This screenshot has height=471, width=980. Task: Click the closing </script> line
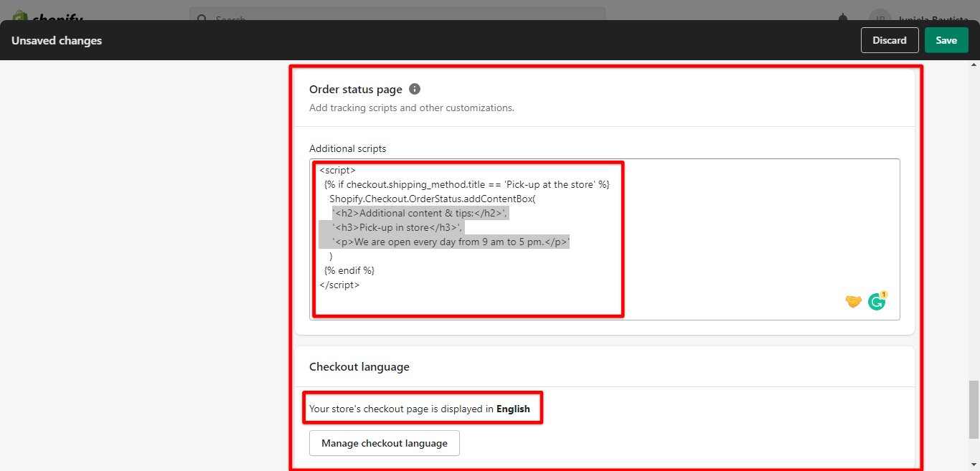coord(339,285)
